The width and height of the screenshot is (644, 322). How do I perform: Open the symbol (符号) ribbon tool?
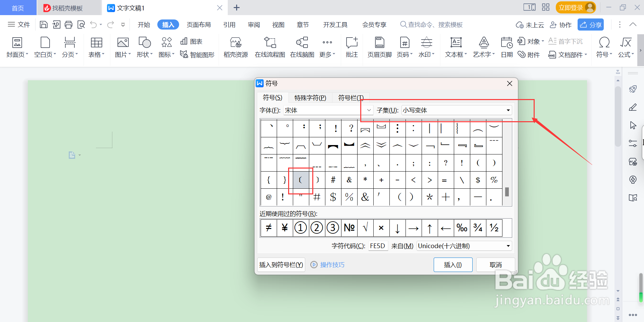click(x=604, y=47)
